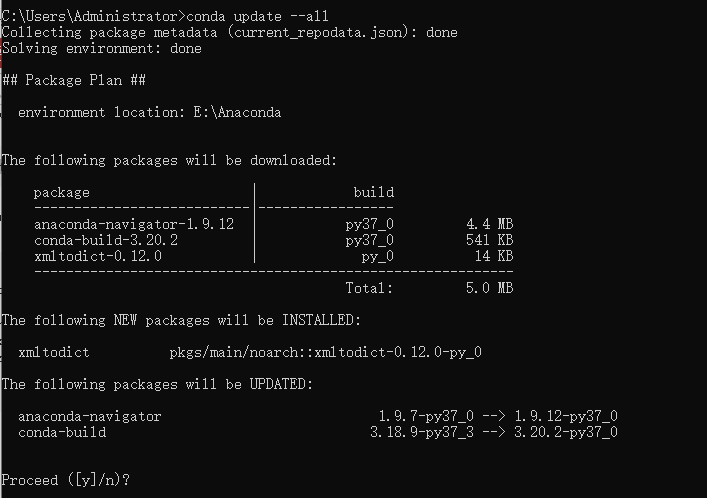The width and height of the screenshot is (707, 498).
Task: Click the 'build' column header
Action: pyautogui.click(x=374, y=193)
